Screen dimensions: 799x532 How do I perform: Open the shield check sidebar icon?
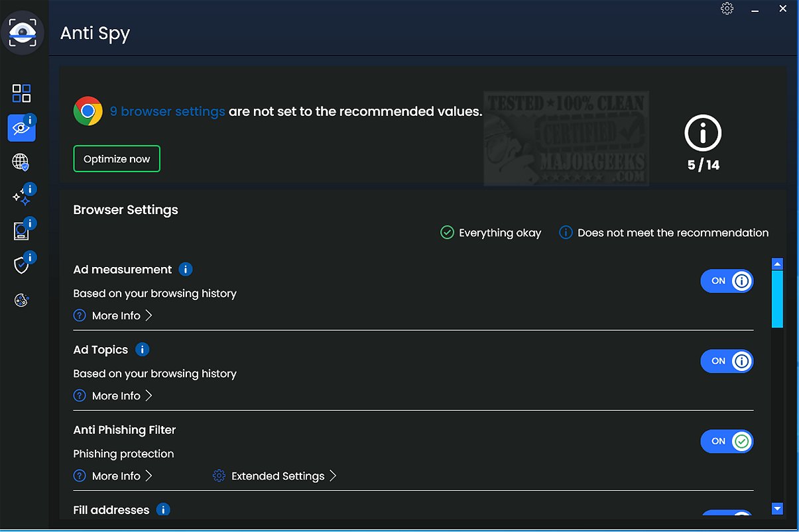22,265
